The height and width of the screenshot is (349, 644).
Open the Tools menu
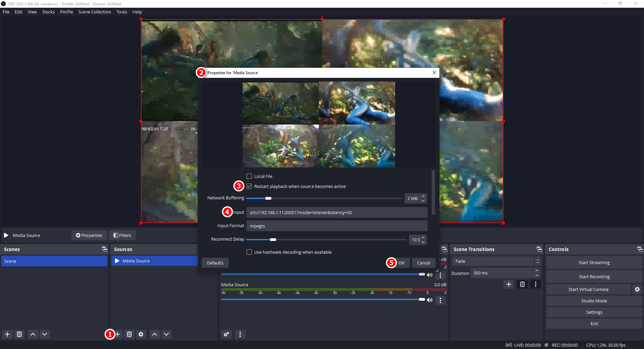pyautogui.click(x=121, y=12)
